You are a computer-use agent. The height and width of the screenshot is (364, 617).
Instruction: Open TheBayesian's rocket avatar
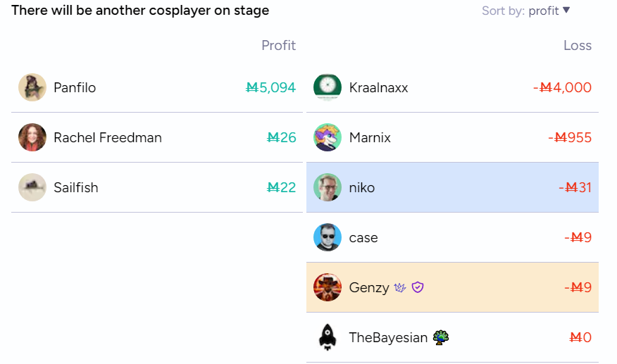[x=328, y=337]
